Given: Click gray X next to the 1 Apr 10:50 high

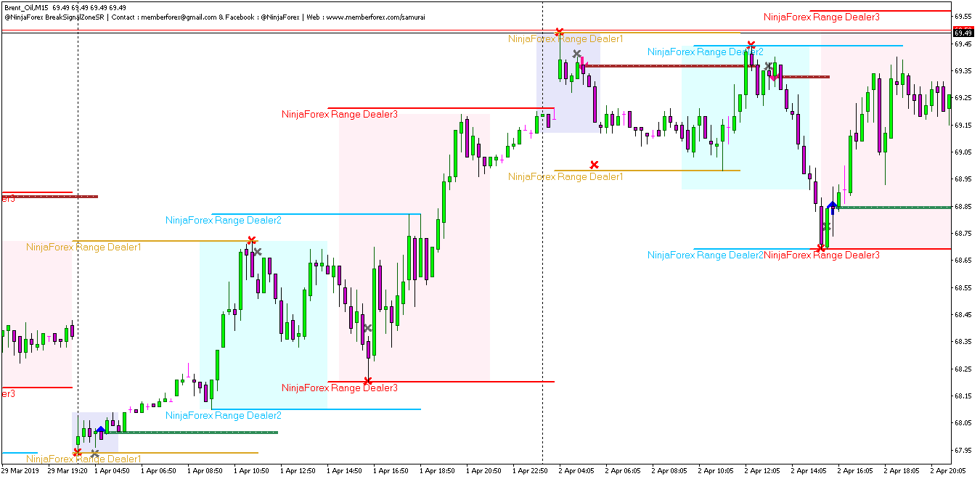Looking at the screenshot, I should 257,252.
